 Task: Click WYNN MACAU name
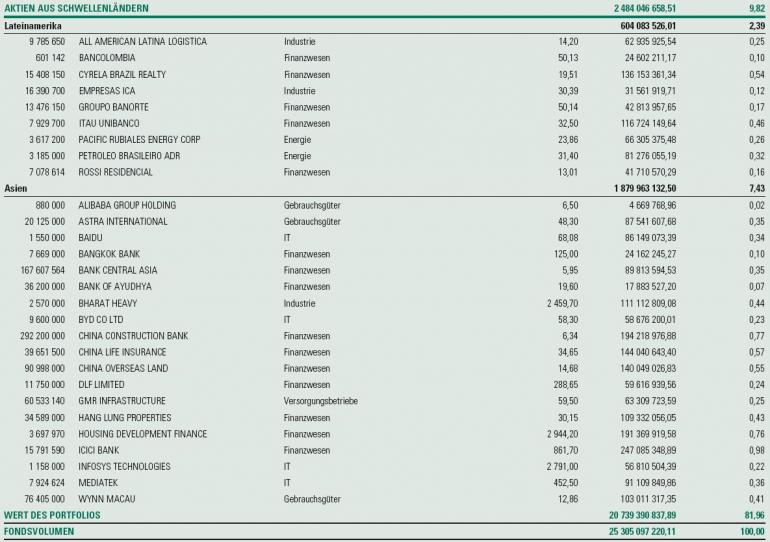click(x=107, y=499)
